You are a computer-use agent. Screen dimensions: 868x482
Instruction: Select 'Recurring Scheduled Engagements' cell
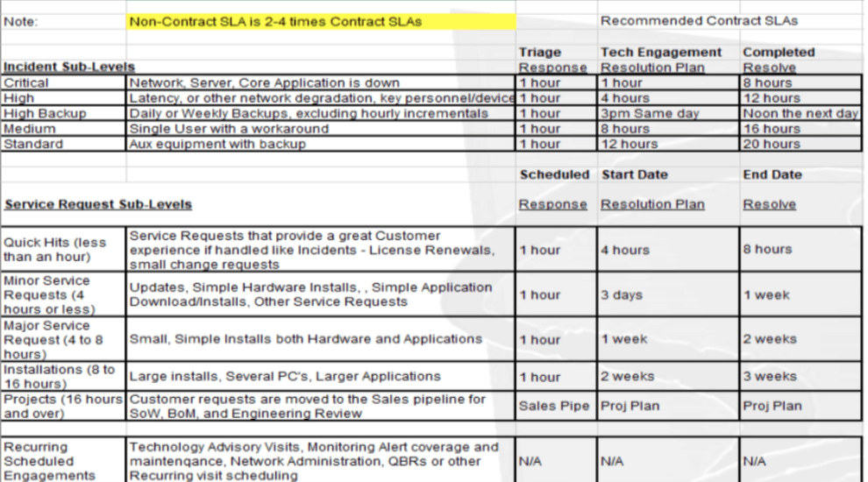click(x=64, y=460)
